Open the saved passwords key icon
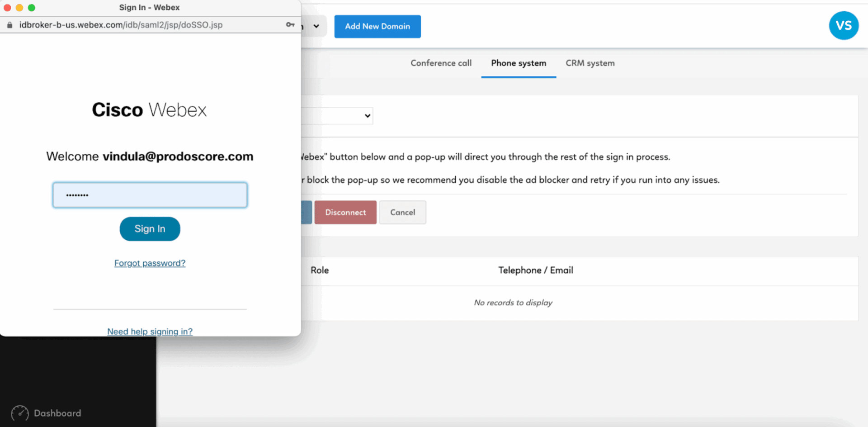The width and height of the screenshot is (868, 427). [290, 25]
